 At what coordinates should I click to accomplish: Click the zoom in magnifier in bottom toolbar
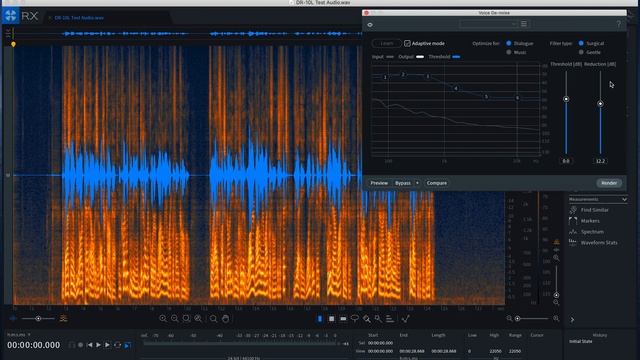pyautogui.click(x=163, y=318)
